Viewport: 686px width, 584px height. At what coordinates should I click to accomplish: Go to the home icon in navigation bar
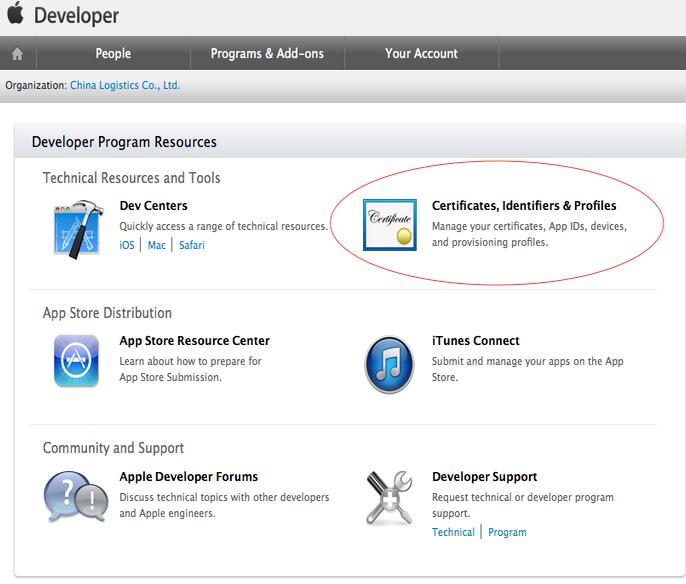tap(18, 54)
